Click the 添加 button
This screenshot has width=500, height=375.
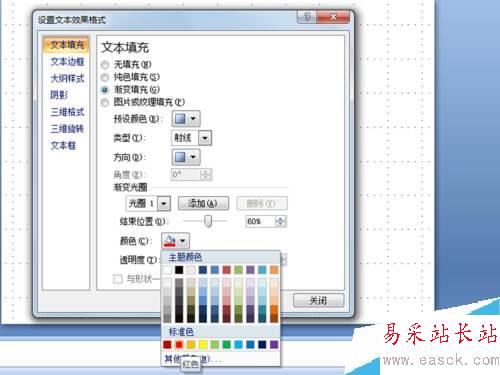coord(203,203)
